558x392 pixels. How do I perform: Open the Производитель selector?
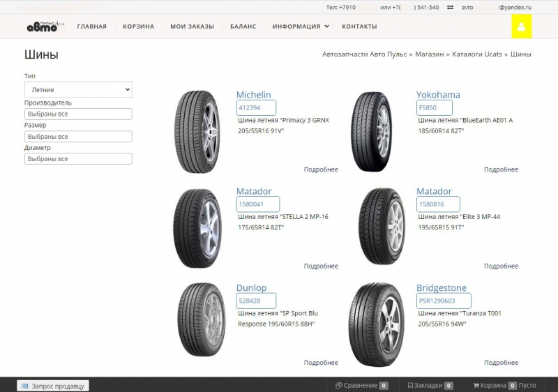click(78, 114)
